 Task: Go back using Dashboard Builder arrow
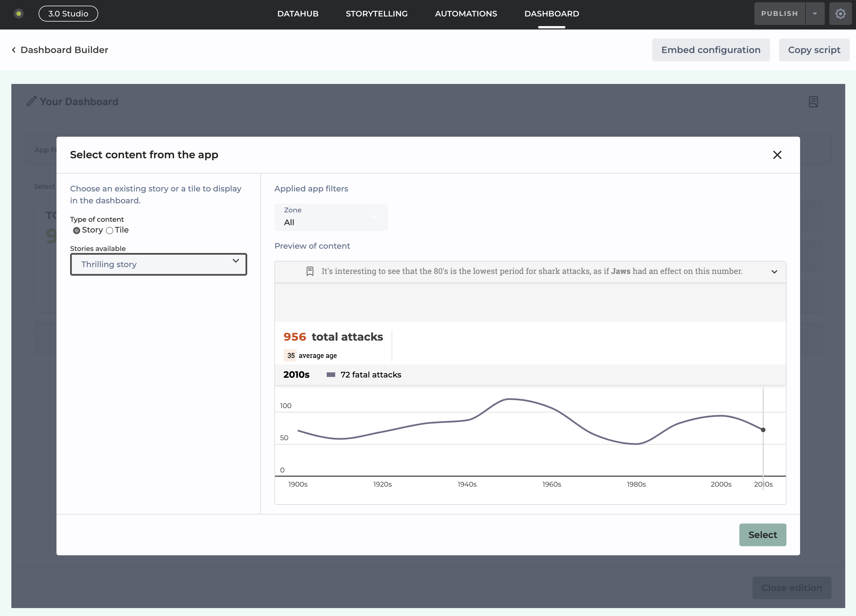pos(14,50)
